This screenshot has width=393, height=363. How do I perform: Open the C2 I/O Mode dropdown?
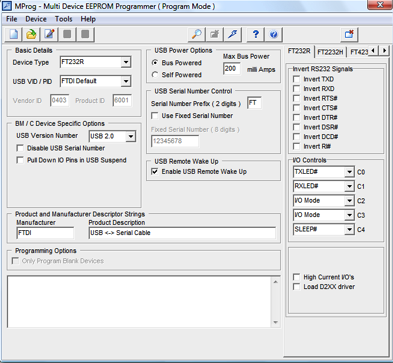click(349, 201)
